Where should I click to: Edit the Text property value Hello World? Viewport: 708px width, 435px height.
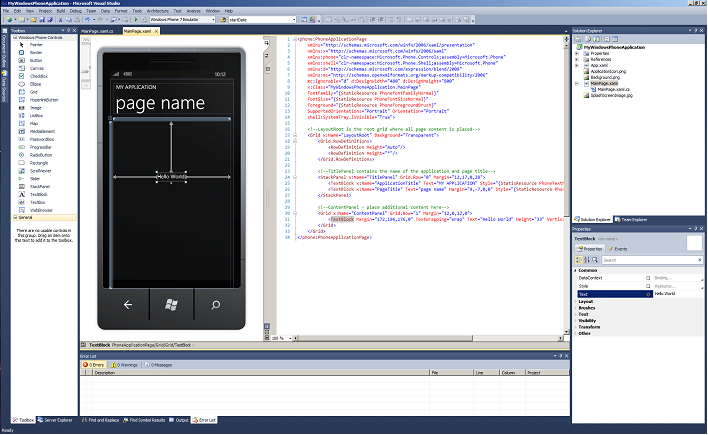(676, 294)
